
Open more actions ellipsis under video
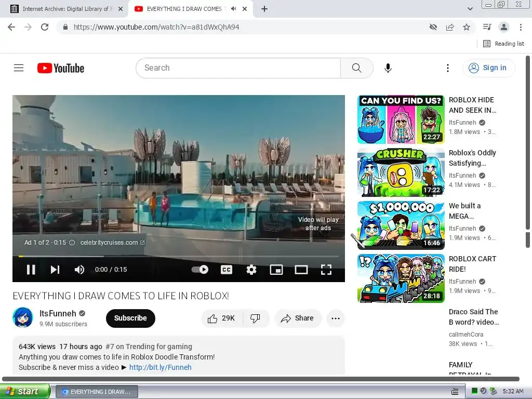pos(335,318)
